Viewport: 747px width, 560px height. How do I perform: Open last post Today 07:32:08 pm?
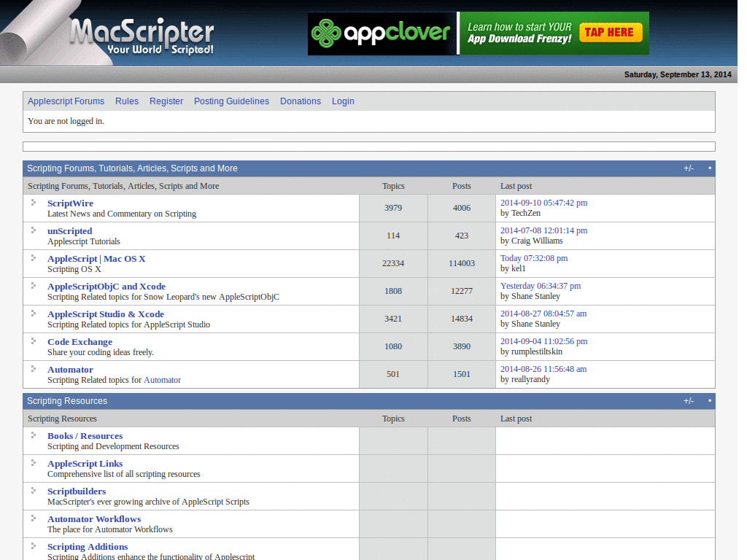[534, 257]
